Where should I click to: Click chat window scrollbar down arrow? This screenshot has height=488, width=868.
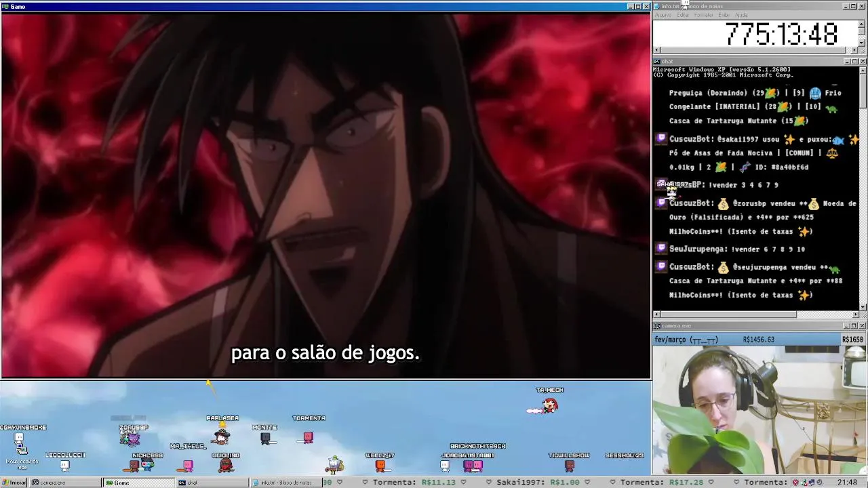tap(863, 307)
